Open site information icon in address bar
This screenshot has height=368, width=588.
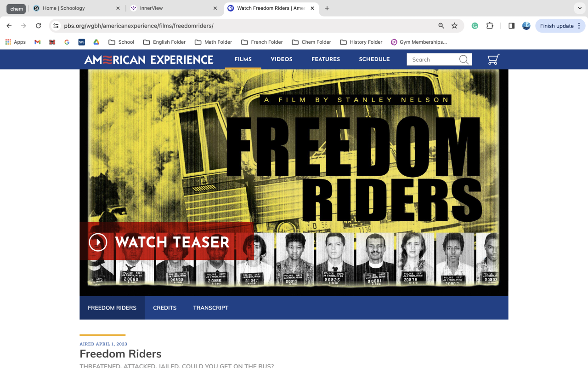point(56,26)
